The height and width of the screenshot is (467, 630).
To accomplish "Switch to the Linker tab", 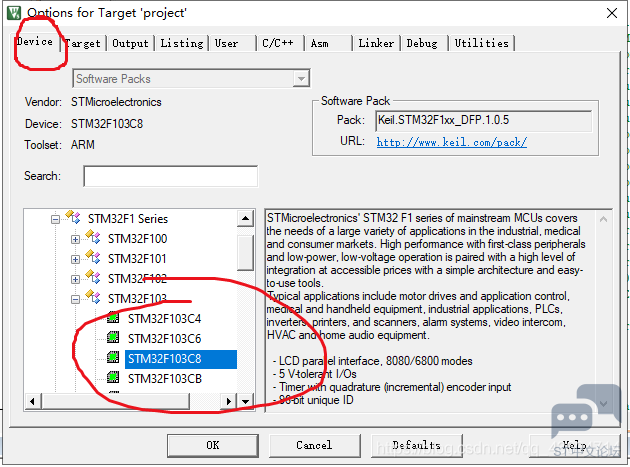I will pos(376,43).
